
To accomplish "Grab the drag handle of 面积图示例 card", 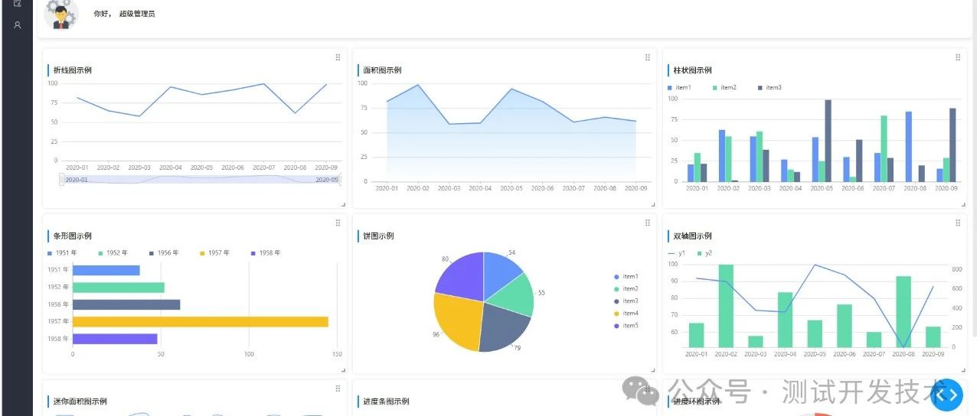I will pyautogui.click(x=648, y=57).
